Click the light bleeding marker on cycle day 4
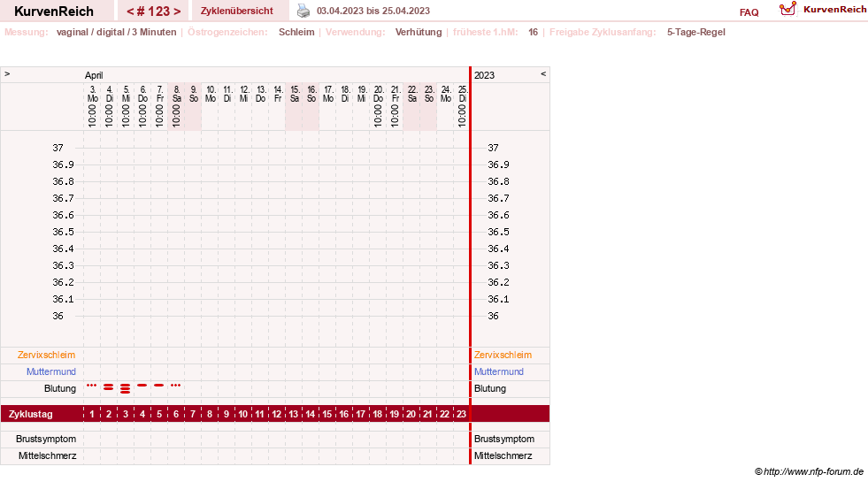Viewport: 868px width, 482px height. coord(142,385)
